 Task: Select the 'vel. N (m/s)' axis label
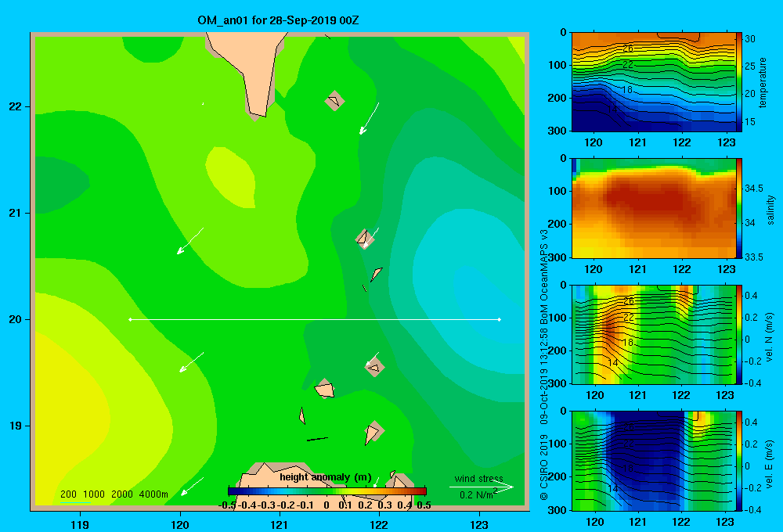click(x=770, y=337)
